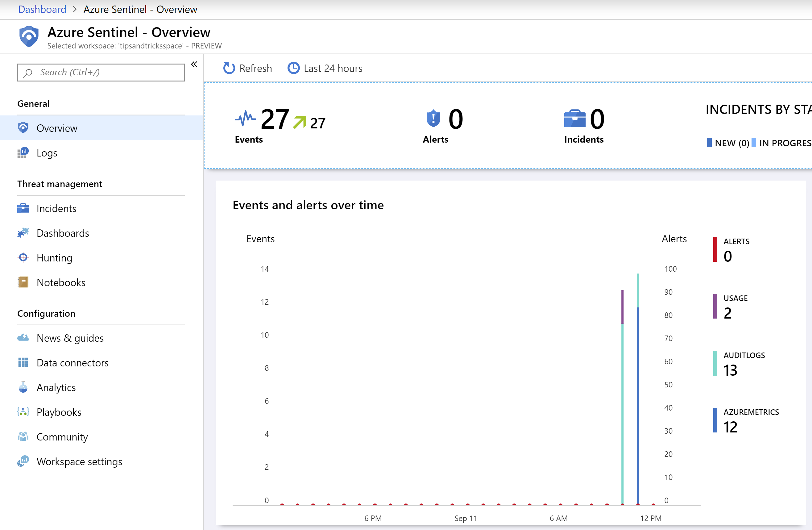Click inside the Search (Ctrl+/) field
812x530 pixels.
pyautogui.click(x=101, y=72)
